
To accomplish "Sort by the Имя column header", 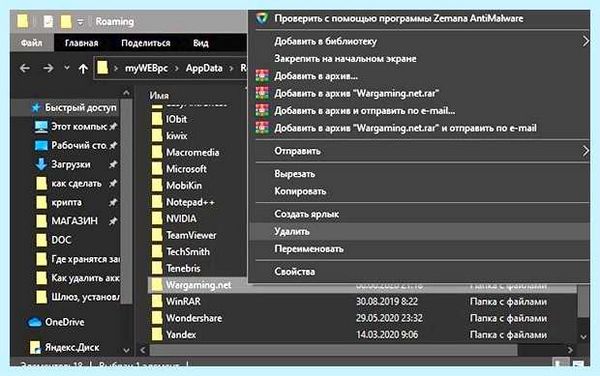I will tap(159, 95).
